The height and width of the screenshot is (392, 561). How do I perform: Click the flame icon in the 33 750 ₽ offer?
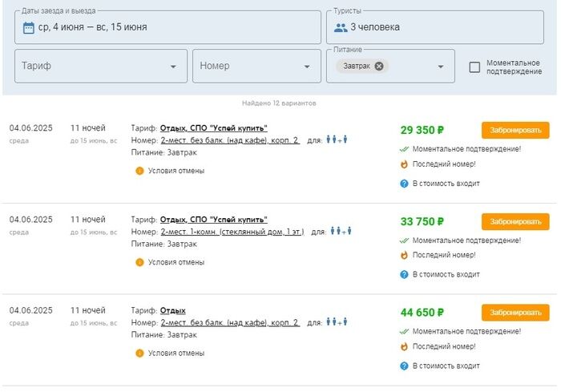point(404,256)
